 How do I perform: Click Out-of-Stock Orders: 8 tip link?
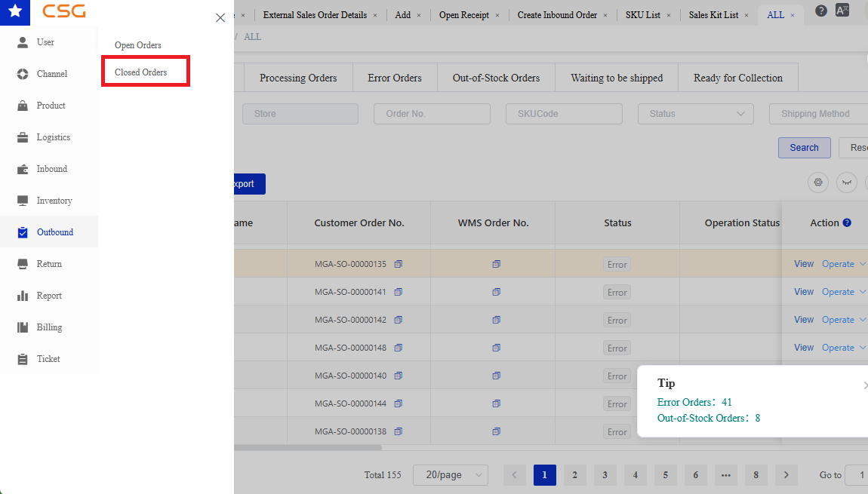(708, 419)
